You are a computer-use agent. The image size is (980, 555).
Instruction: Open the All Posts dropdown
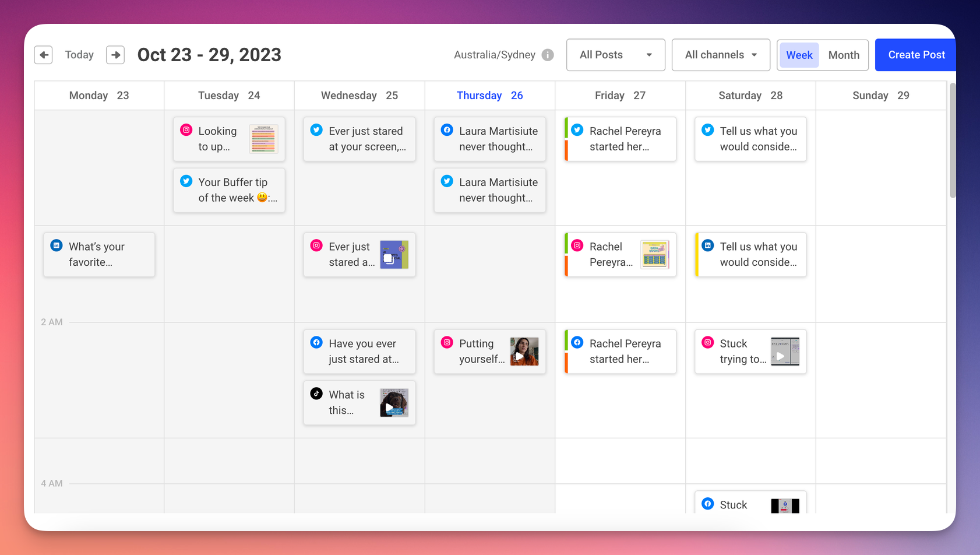coord(615,55)
